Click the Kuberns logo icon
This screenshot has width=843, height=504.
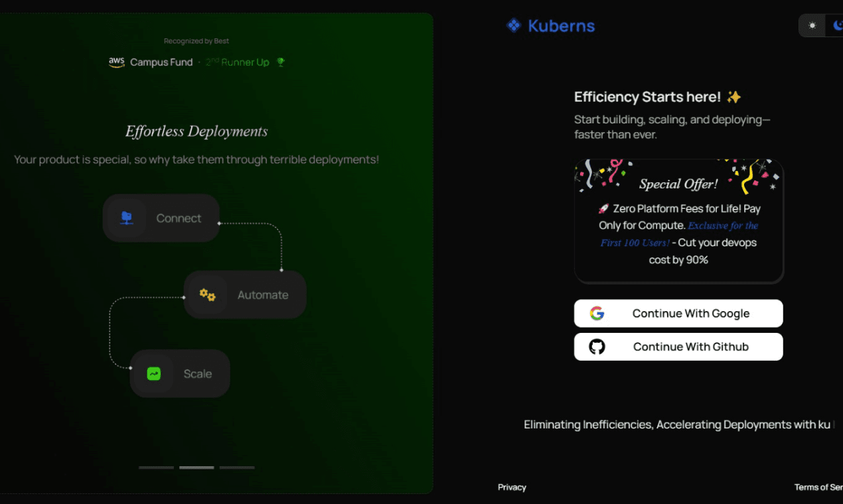tap(512, 25)
